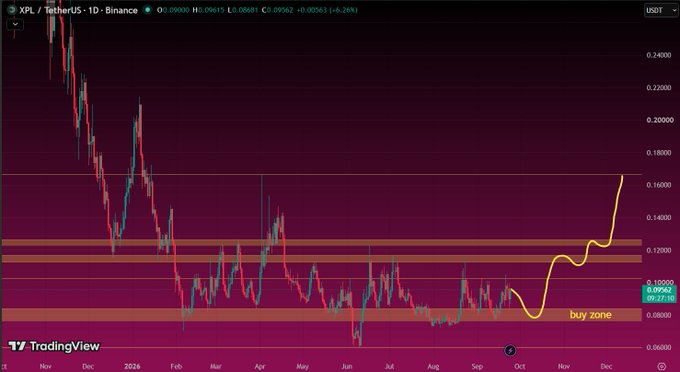Click the 2026 year label on time axis
Viewport: 680px width, 372px height.
pyautogui.click(x=132, y=366)
